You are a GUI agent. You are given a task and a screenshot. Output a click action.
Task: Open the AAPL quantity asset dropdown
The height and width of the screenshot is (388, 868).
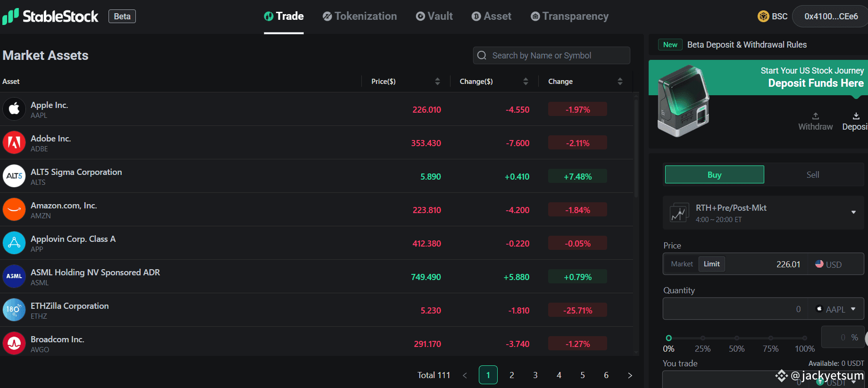(x=836, y=309)
